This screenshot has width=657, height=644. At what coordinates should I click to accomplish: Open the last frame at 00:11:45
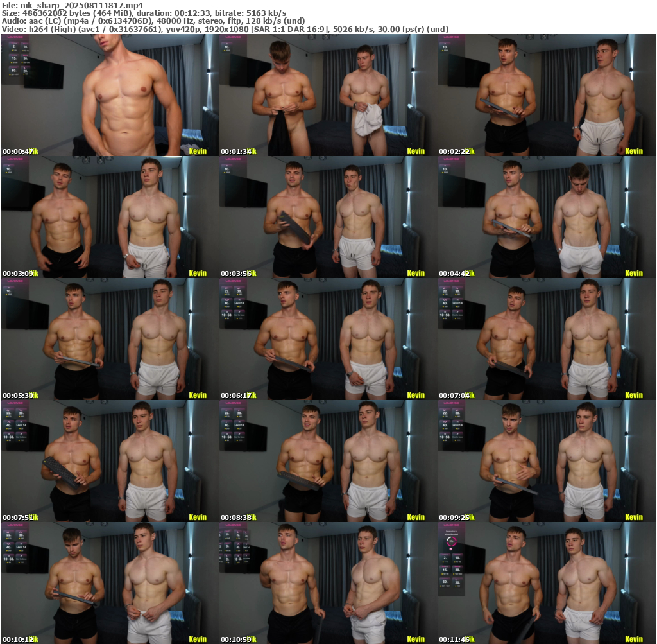[x=546, y=583]
